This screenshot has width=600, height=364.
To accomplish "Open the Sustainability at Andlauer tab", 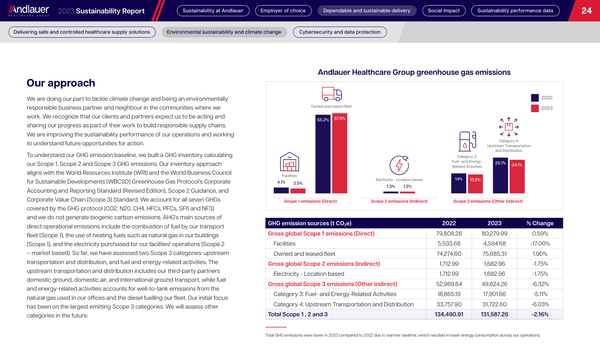I will [x=213, y=11].
